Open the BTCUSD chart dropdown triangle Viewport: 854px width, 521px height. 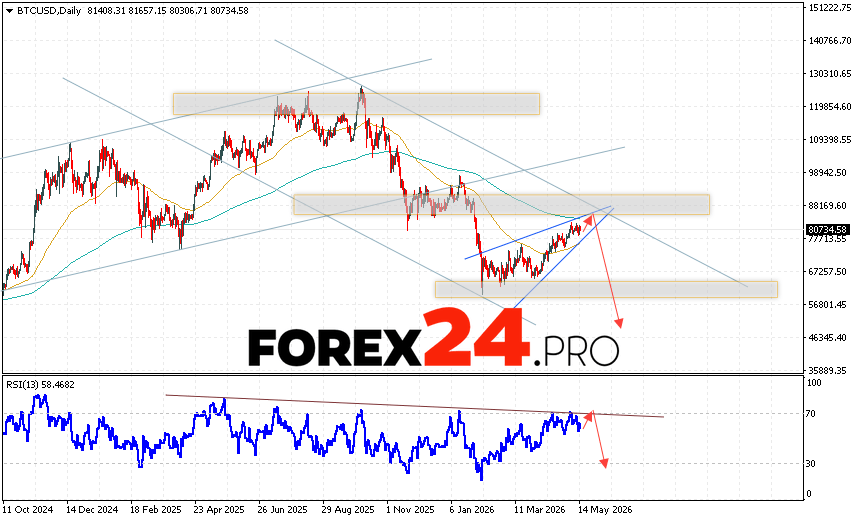click(9, 11)
